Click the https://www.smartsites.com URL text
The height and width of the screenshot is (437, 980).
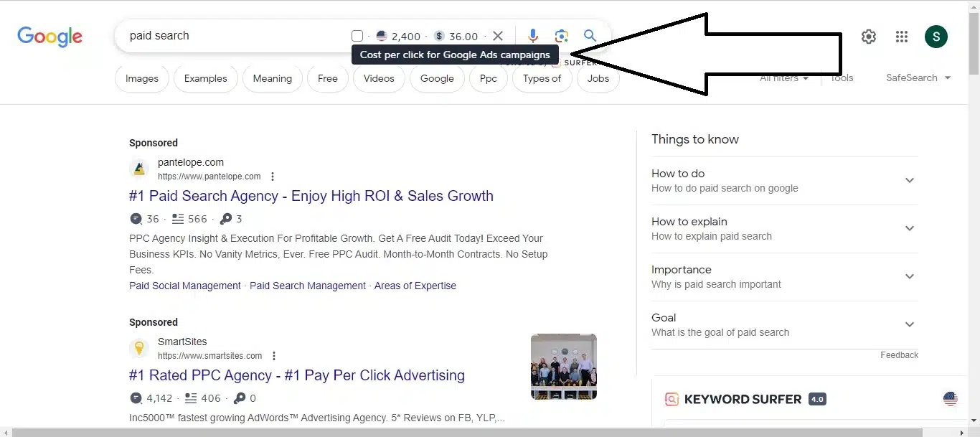209,356
